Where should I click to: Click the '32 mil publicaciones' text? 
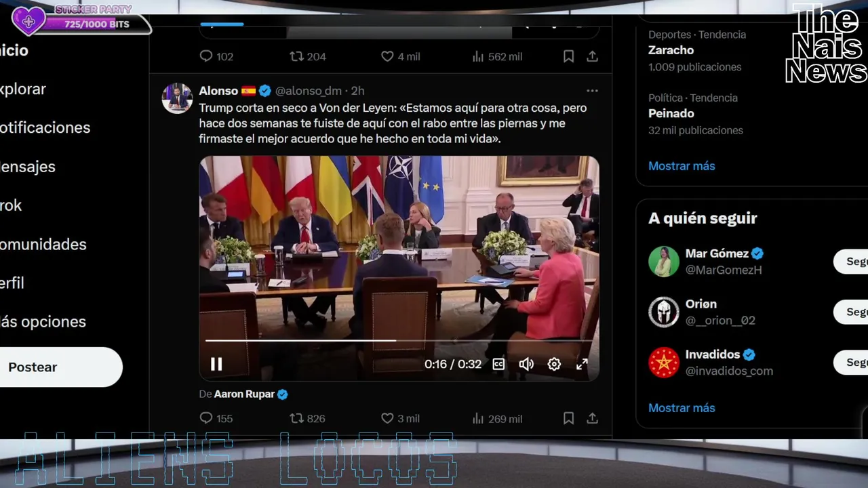pyautogui.click(x=696, y=130)
